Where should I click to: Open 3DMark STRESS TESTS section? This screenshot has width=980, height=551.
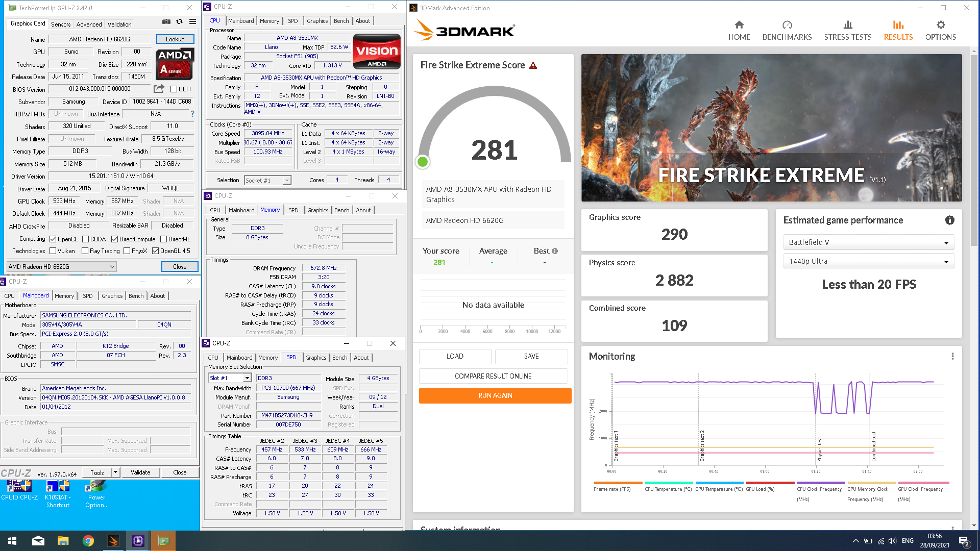(847, 31)
